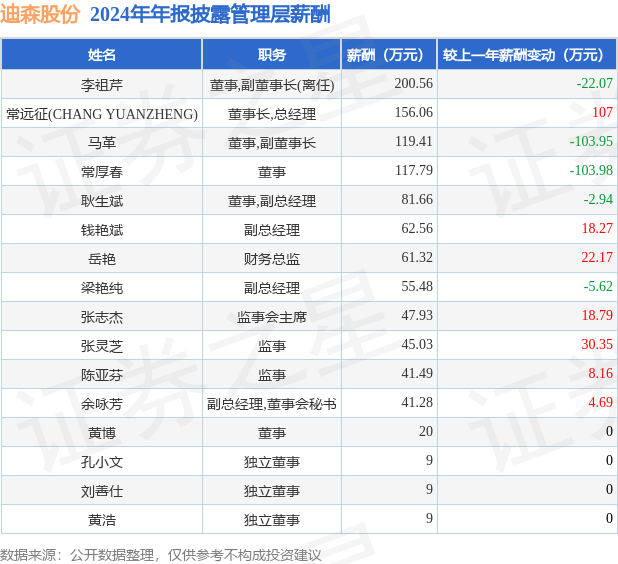Click the change value 8.16

[601, 373]
